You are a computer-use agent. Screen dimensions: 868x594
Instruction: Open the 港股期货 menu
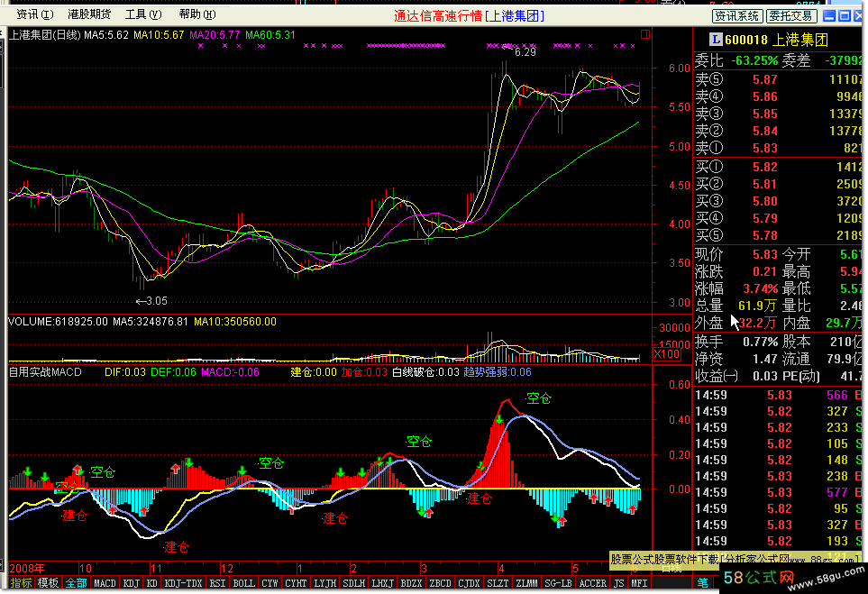(89, 14)
